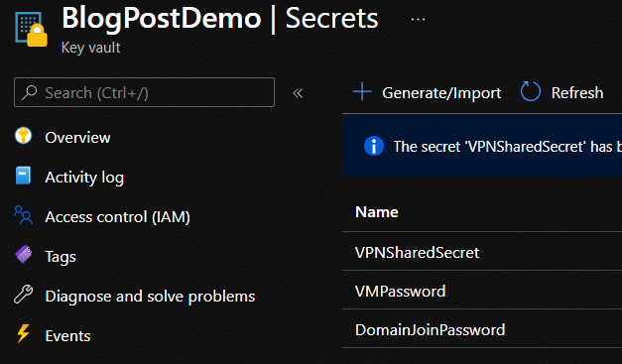Sort by the Name column header
The image size is (622, 364).
[376, 212]
